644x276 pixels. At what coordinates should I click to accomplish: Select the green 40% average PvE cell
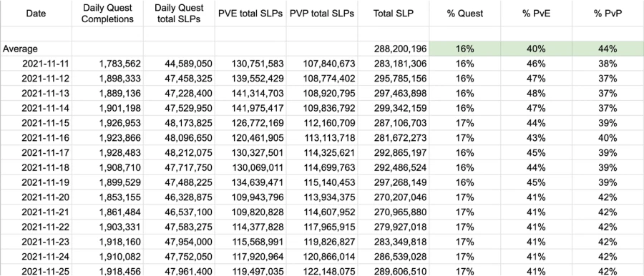tap(537, 49)
